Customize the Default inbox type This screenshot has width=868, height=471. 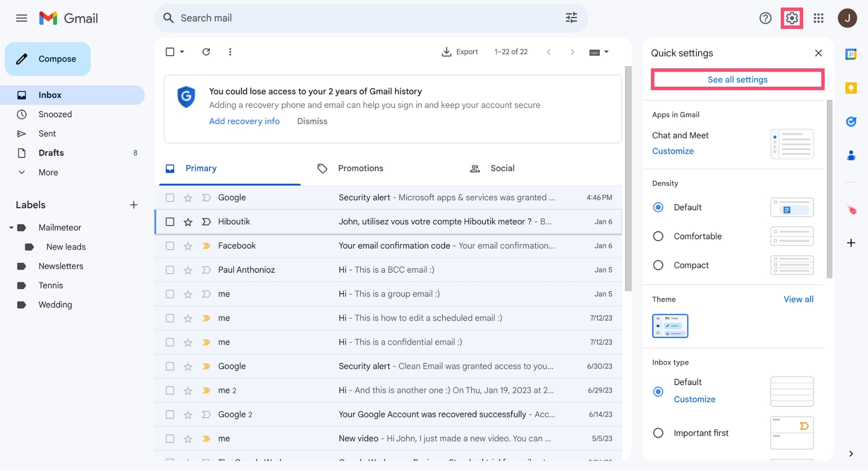coord(694,400)
